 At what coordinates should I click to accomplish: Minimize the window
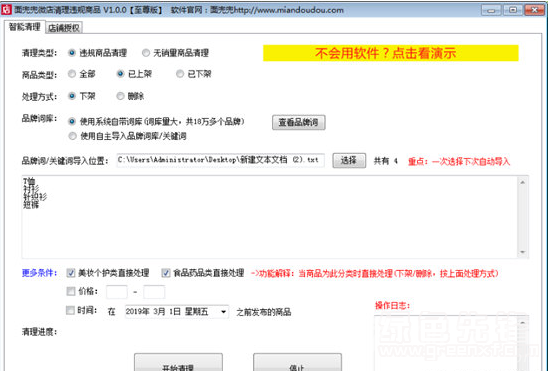(491, 10)
